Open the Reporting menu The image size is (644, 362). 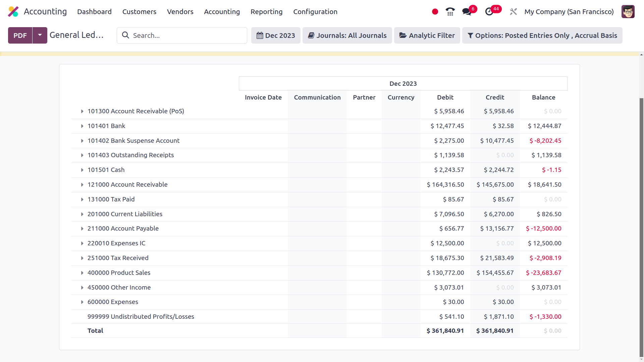(266, 12)
